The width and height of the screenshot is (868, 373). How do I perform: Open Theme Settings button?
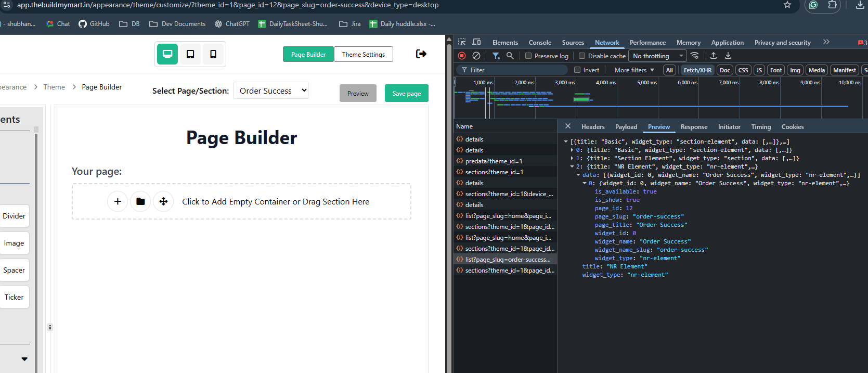[364, 54]
